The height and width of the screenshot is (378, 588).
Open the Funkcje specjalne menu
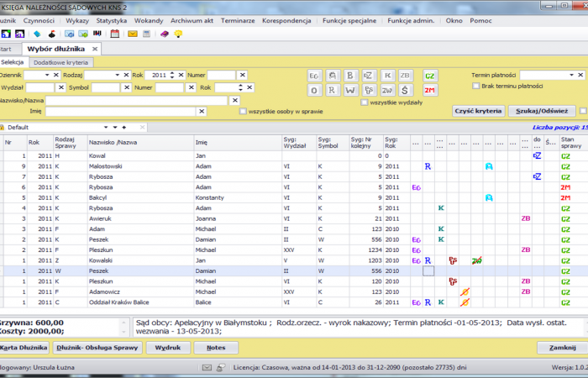coord(349,21)
